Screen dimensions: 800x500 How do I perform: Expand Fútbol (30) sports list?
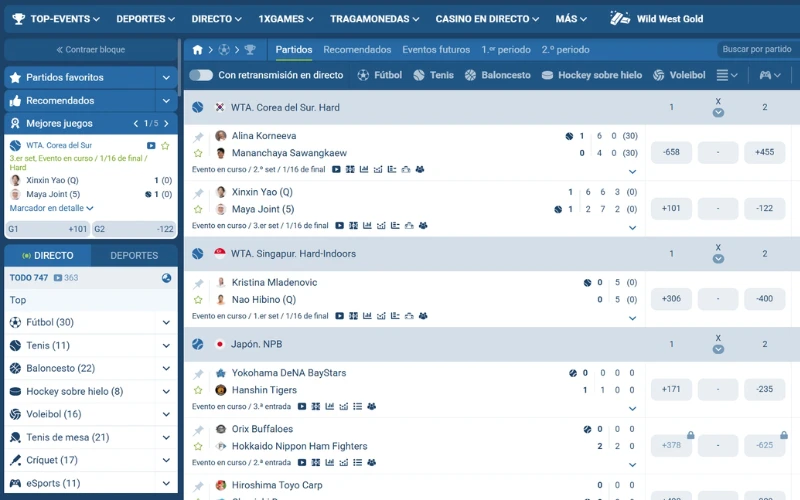166,322
